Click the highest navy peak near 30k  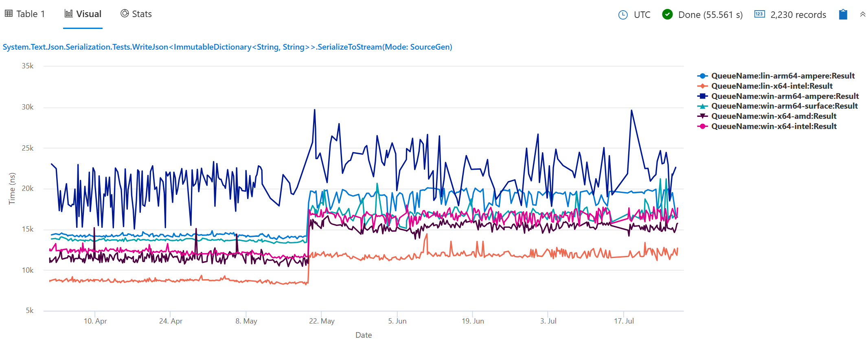click(315, 109)
